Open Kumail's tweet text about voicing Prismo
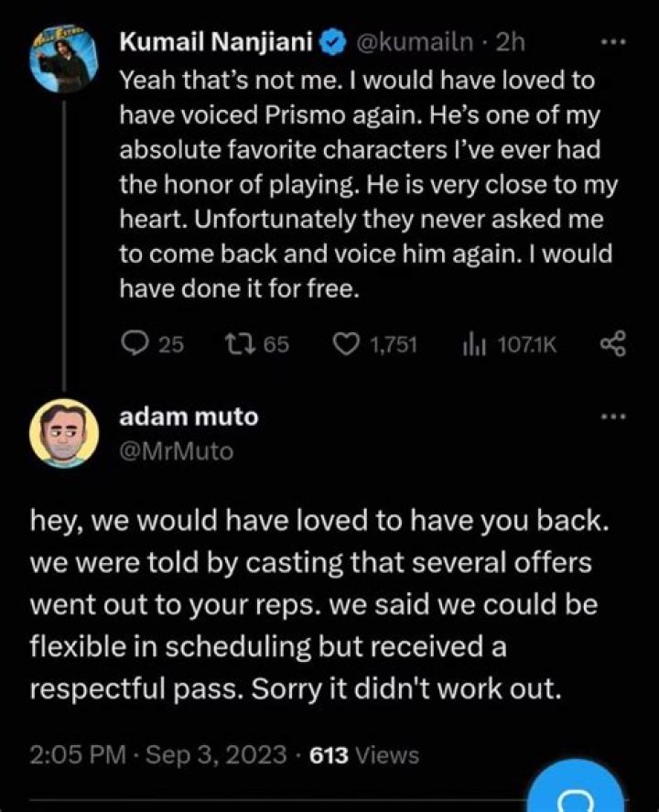The image size is (659, 812). point(366,183)
